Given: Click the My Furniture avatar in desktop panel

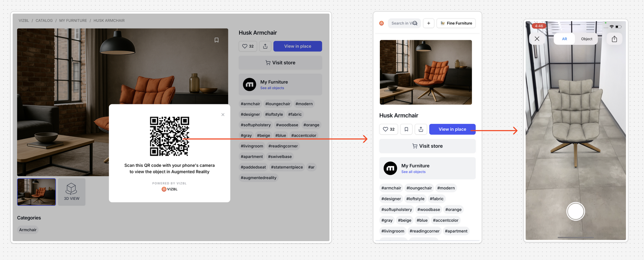Looking at the screenshot, I should (250, 84).
